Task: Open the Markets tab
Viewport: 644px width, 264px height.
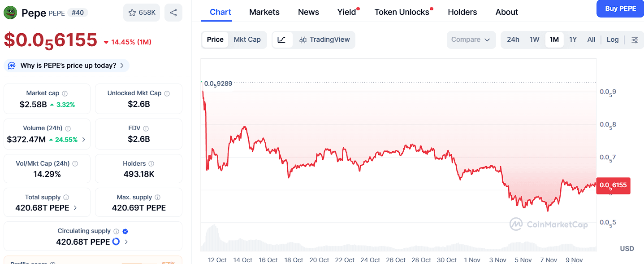Action: point(264,12)
